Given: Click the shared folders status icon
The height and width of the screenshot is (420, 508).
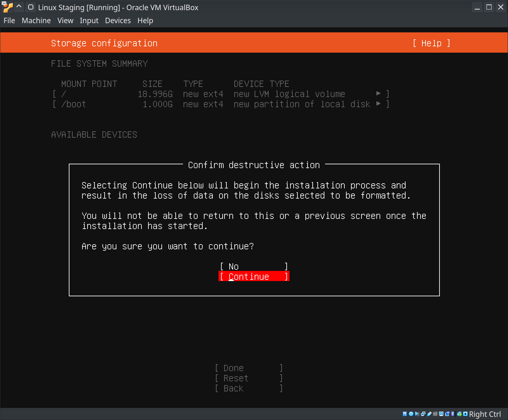Looking at the screenshot, I should click(435, 414).
